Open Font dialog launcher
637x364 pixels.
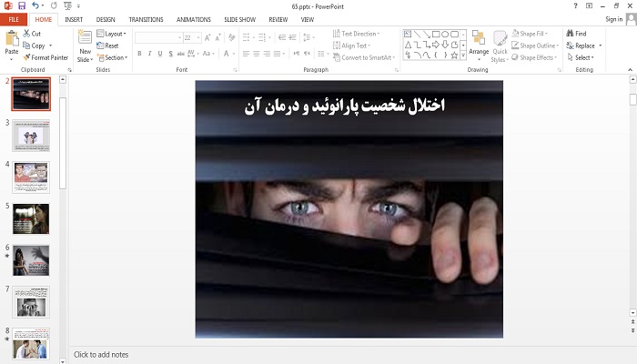click(x=235, y=70)
